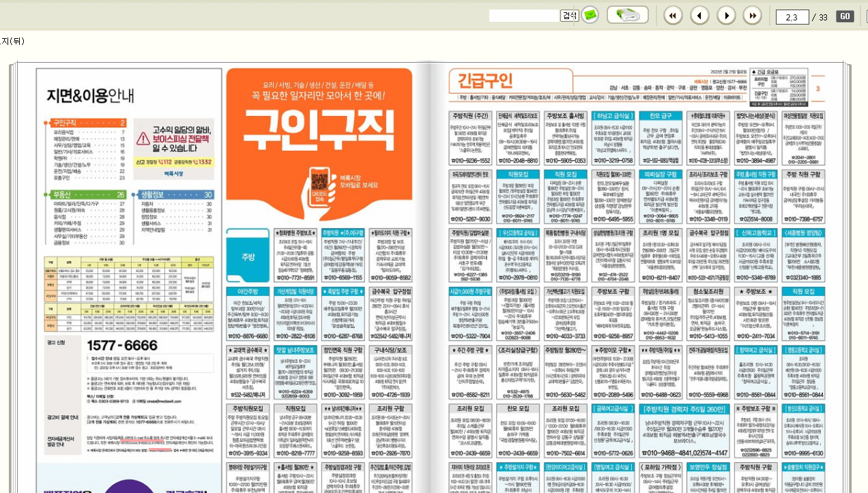The image size is (868, 493).
Task: Click phone number 010-5267-9030
Action: pos(470,220)
